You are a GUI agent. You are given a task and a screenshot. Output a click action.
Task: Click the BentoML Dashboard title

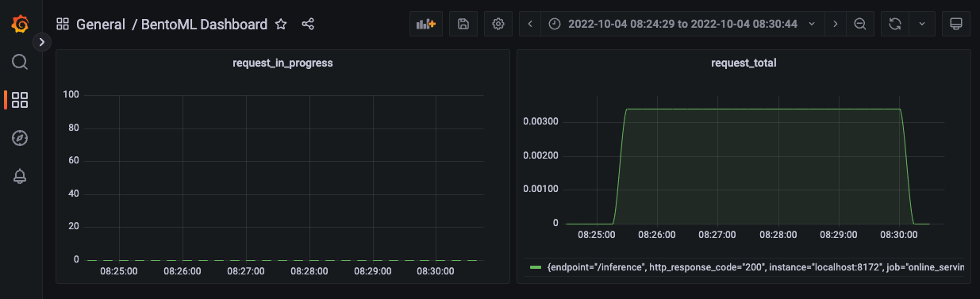click(204, 25)
